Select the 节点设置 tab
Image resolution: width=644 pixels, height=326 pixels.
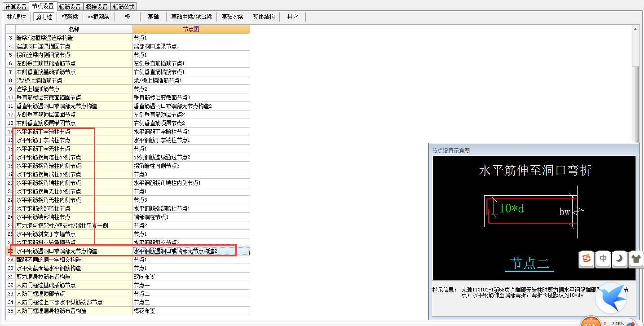tap(43, 6)
